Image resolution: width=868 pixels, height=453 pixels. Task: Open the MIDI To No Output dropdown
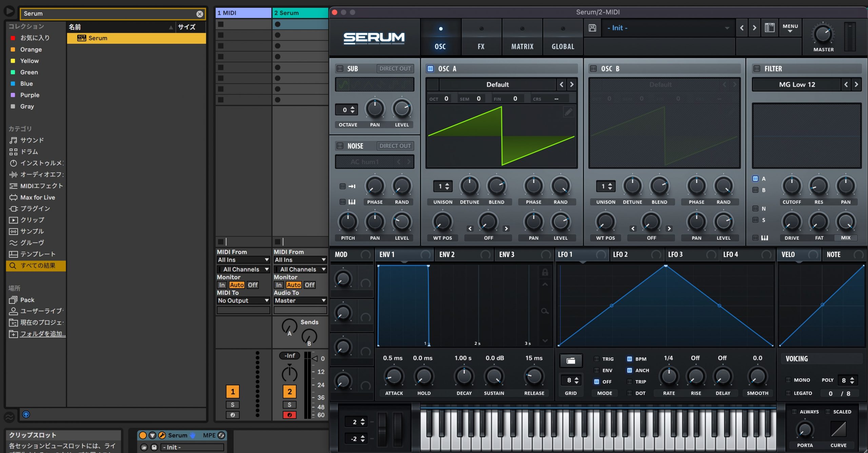click(x=243, y=300)
